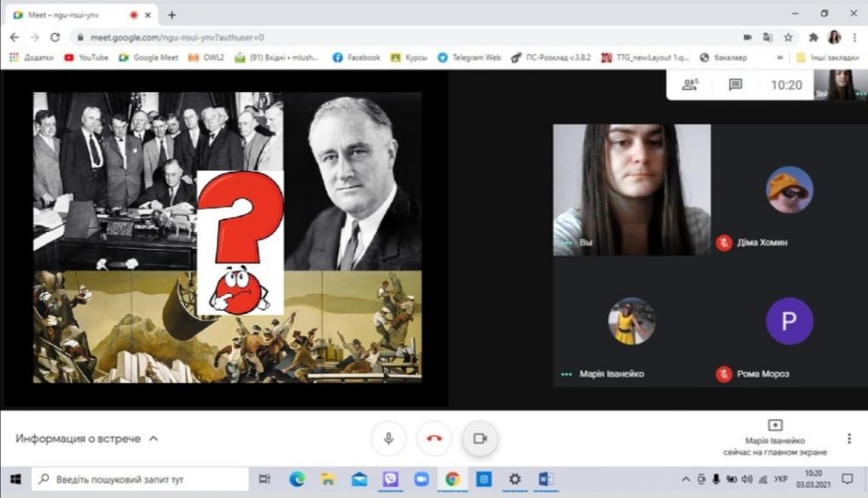Open the meeting chat panel
Image resolution: width=868 pixels, height=498 pixels.
pyautogui.click(x=735, y=85)
